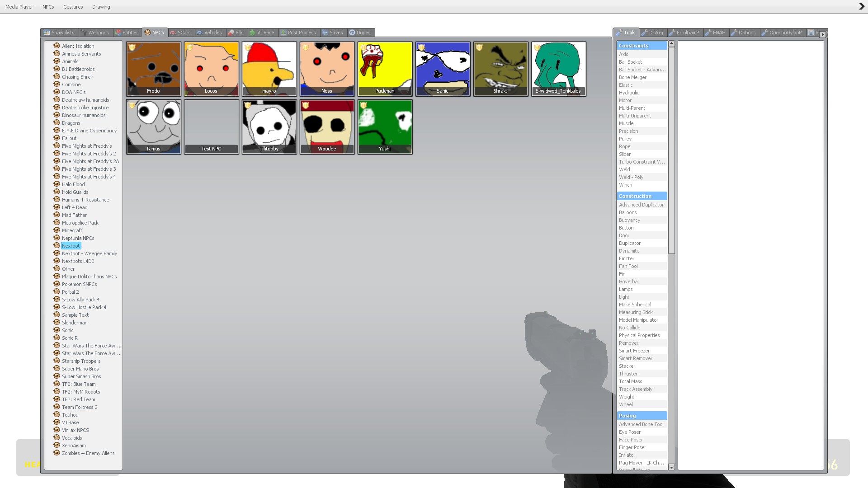Spawn the Woodee nextbot NPC
This screenshot has height=488, width=868.
coord(327,127)
